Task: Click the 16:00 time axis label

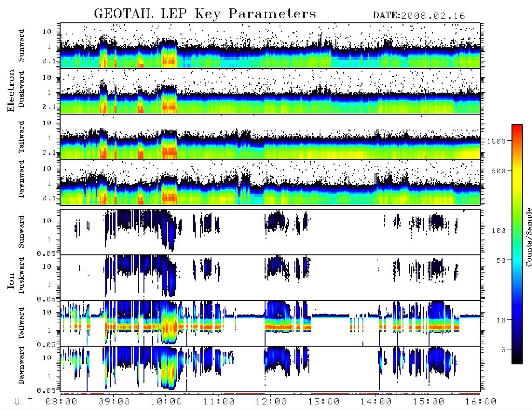Action: [x=481, y=402]
